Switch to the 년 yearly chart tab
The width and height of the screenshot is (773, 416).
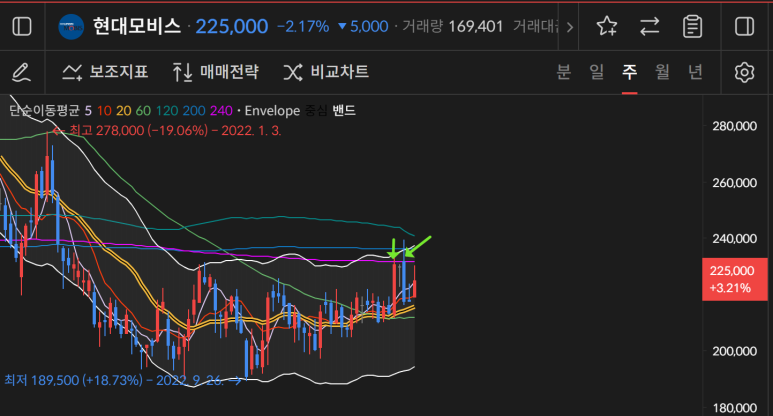[x=696, y=72]
